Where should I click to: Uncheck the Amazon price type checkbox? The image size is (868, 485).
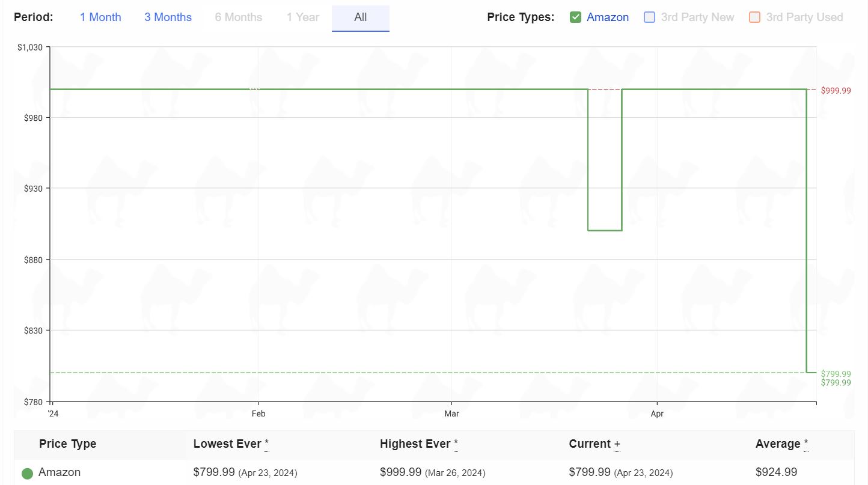click(575, 17)
